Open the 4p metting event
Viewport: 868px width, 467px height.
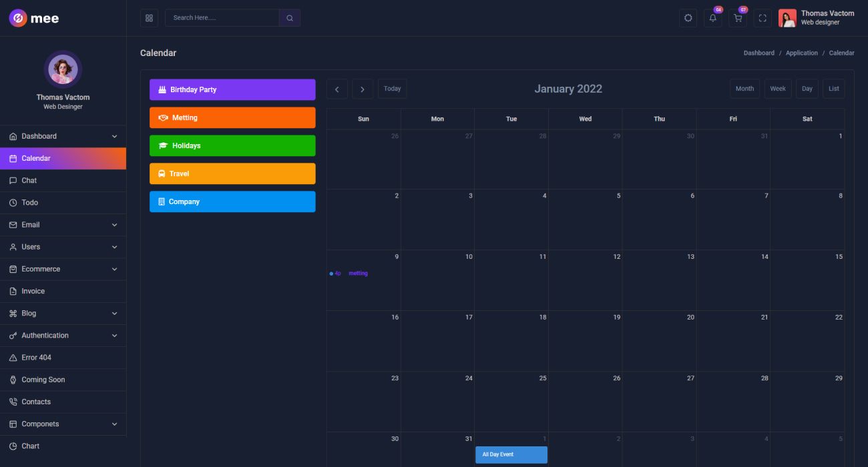pos(363,274)
